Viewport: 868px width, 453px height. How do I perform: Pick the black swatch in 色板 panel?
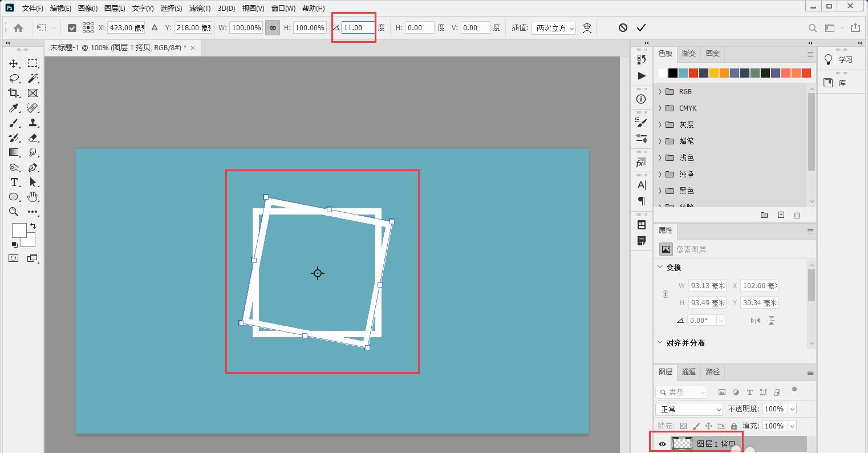673,73
